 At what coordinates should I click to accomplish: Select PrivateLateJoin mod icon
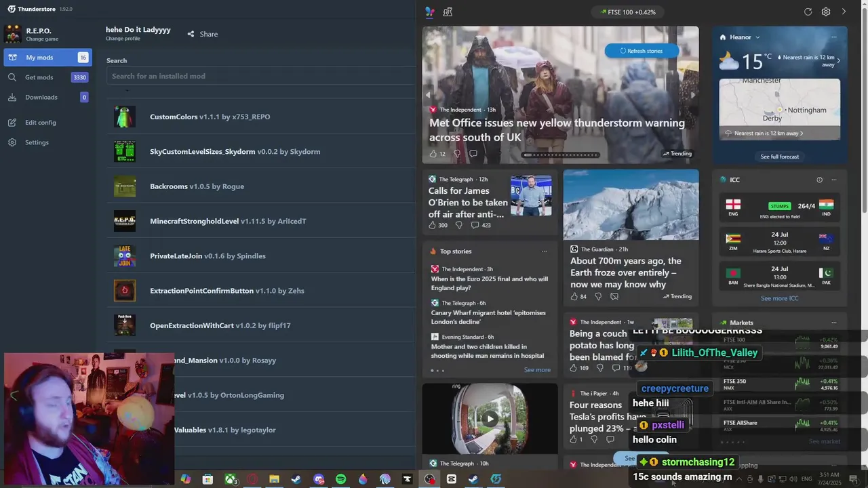click(125, 256)
